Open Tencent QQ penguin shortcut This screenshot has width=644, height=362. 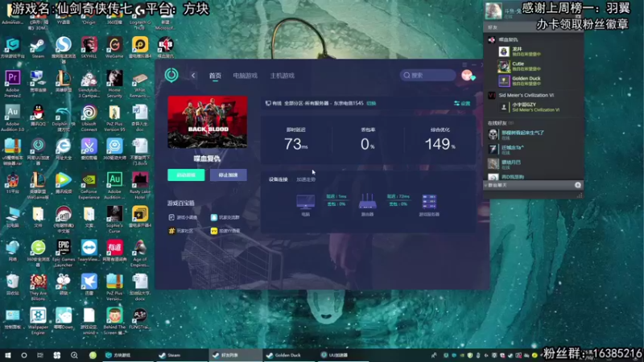point(38,115)
